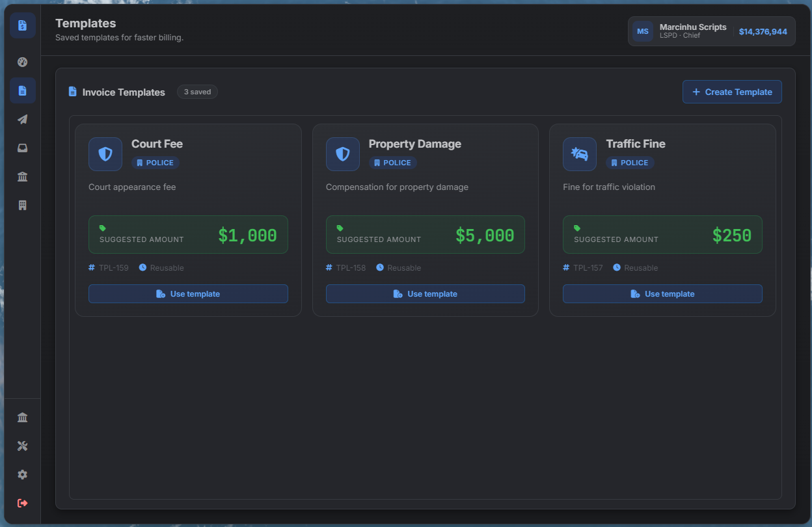Open the office building sidebar icon
Viewport: 812px width, 527px height.
pyautogui.click(x=23, y=205)
